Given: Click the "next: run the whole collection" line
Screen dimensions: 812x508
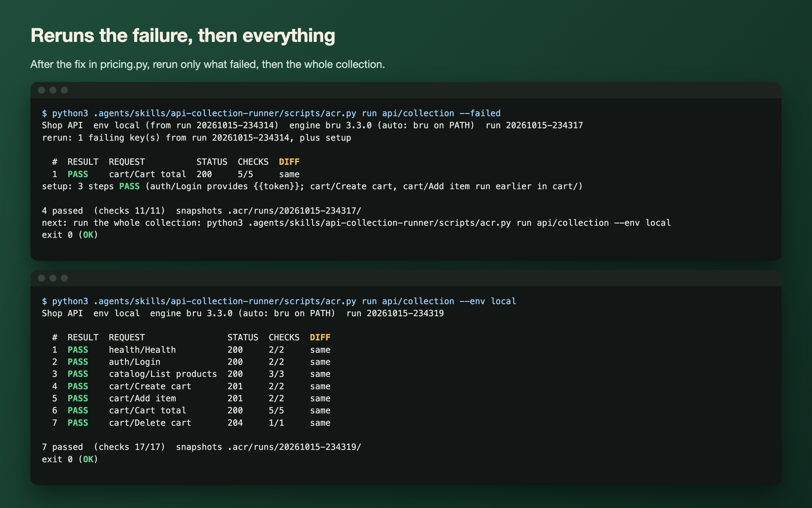Looking at the screenshot, I should pyautogui.click(x=356, y=223).
